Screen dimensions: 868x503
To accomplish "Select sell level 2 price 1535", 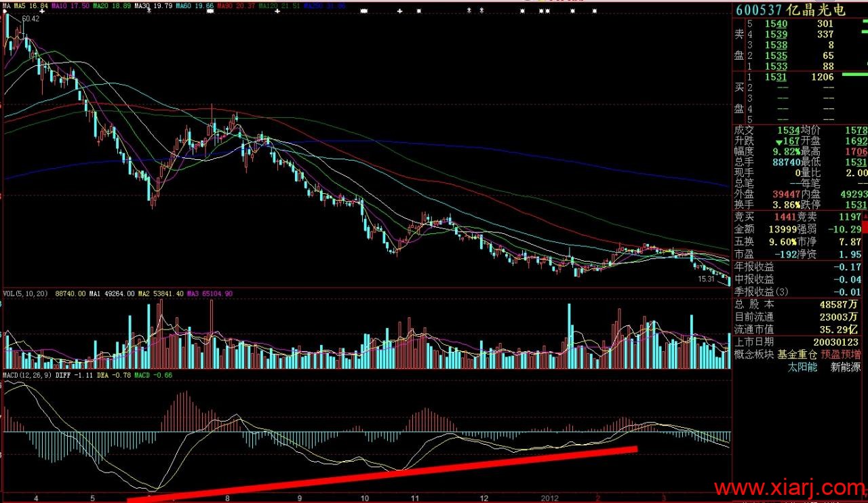I will coord(776,56).
